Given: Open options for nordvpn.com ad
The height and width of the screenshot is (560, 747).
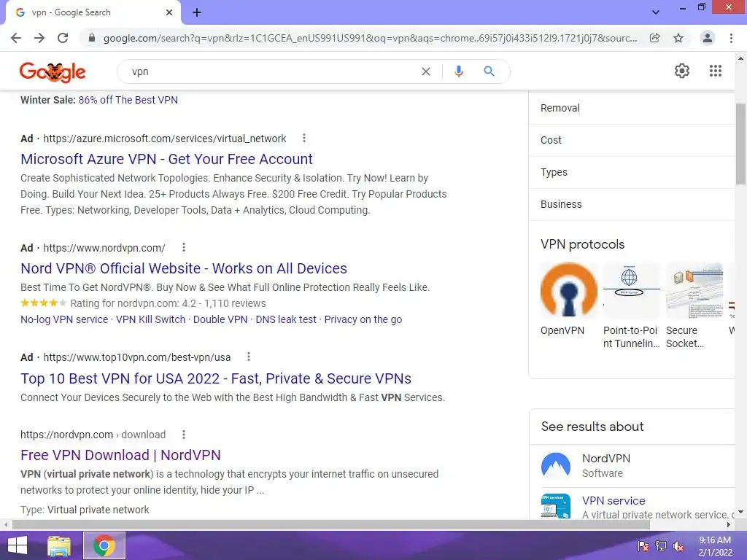Looking at the screenshot, I should click(183, 247).
